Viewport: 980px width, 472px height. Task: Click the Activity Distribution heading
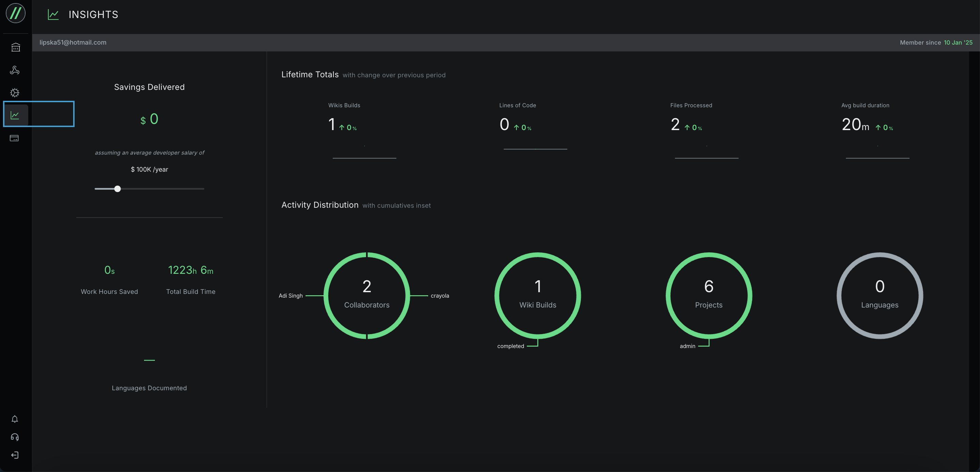click(319, 205)
